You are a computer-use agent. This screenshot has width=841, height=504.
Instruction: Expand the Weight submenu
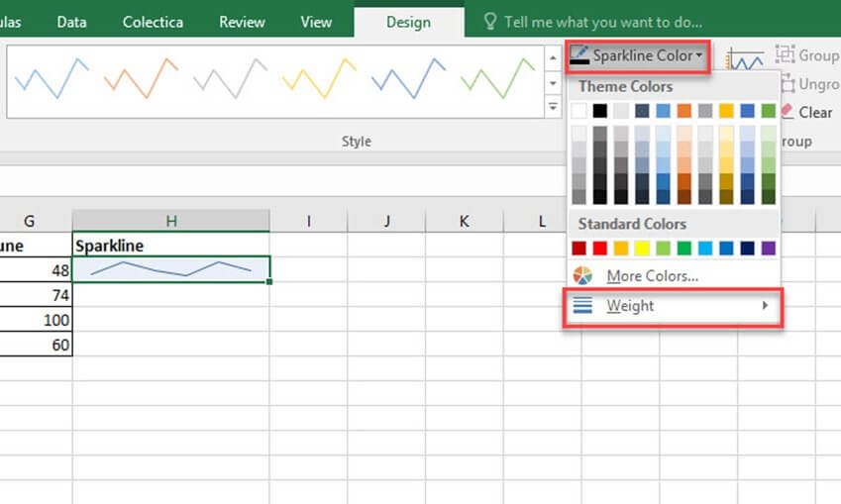(x=674, y=306)
